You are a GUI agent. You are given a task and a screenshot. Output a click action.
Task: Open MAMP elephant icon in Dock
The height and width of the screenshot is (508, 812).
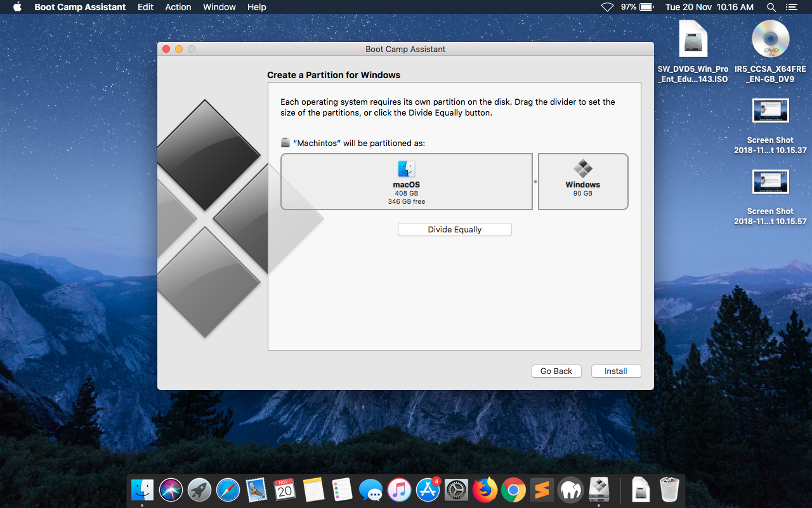coord(570,490)
